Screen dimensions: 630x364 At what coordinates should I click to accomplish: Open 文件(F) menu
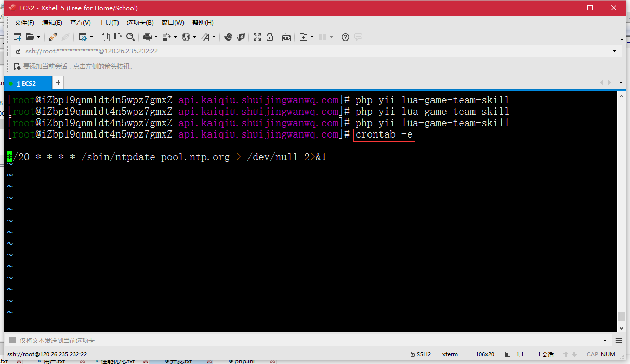[24, 23]
